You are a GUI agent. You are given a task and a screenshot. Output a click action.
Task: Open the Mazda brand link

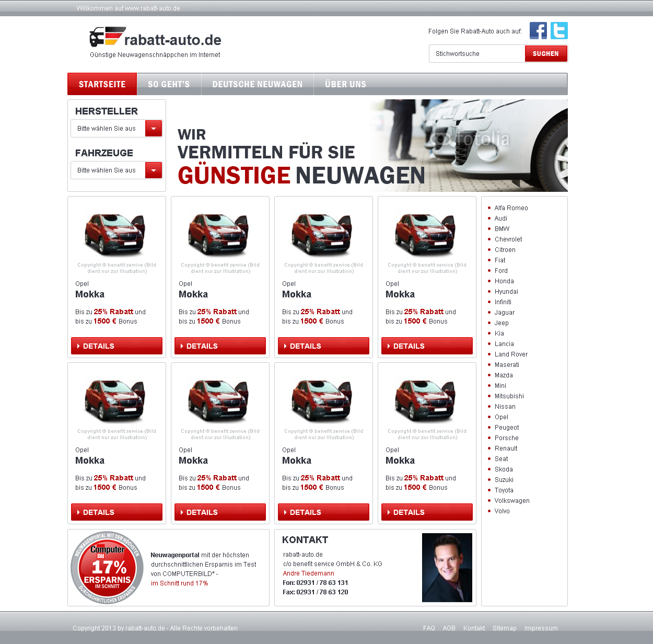(x=504, y=375)
